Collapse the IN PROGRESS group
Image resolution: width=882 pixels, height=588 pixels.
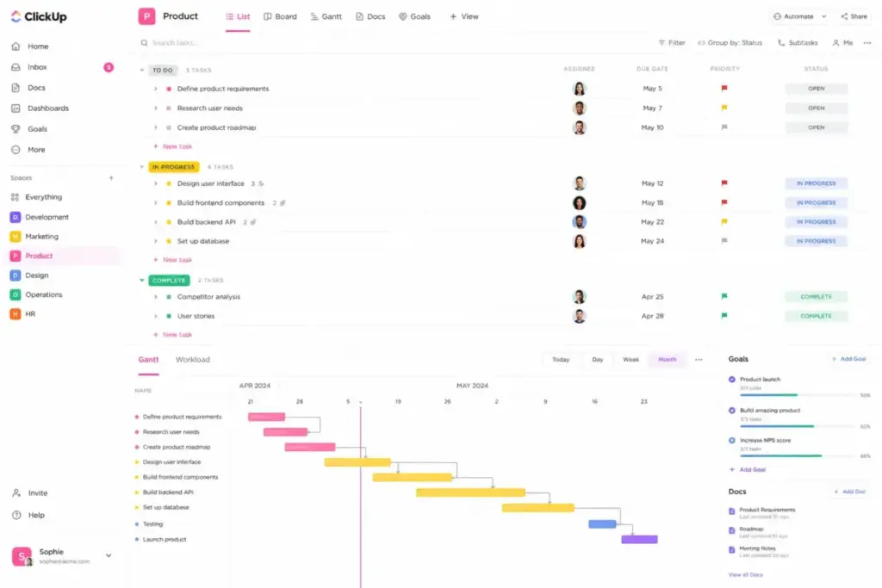coord(142,167)
